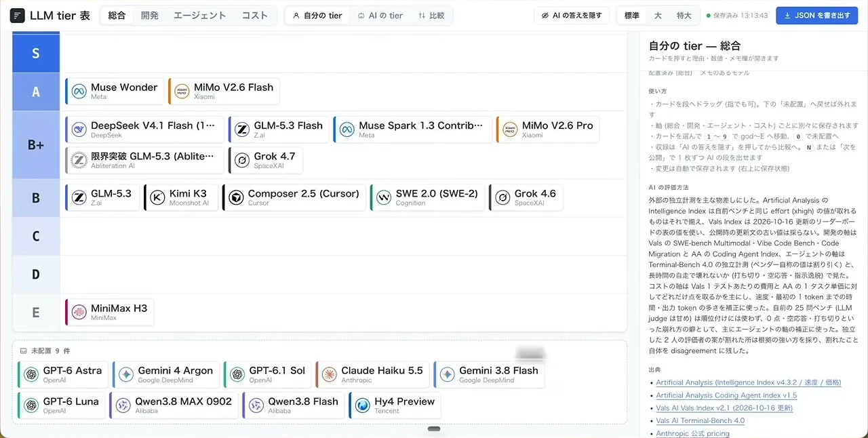Click the Tencent logo on Hy4 Preview
The height and width of the screenshot is (438, 868).
click(x=363, y=405)
